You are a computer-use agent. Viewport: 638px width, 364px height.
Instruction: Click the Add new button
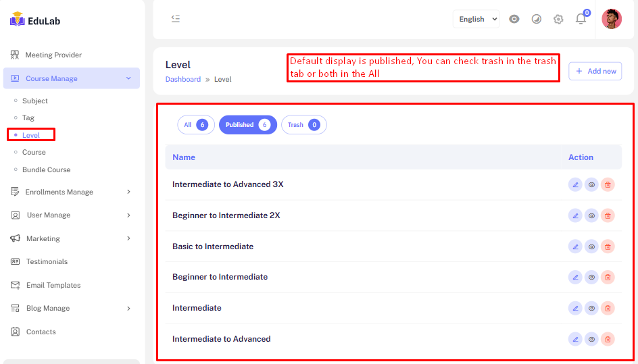coord(595,71)
